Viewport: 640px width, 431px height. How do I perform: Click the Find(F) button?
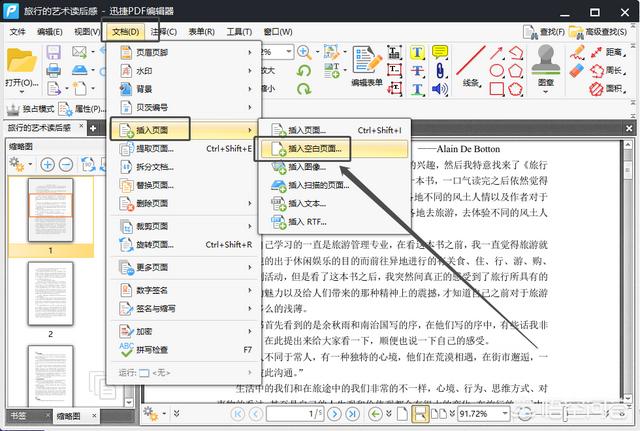tap(544, 32)
